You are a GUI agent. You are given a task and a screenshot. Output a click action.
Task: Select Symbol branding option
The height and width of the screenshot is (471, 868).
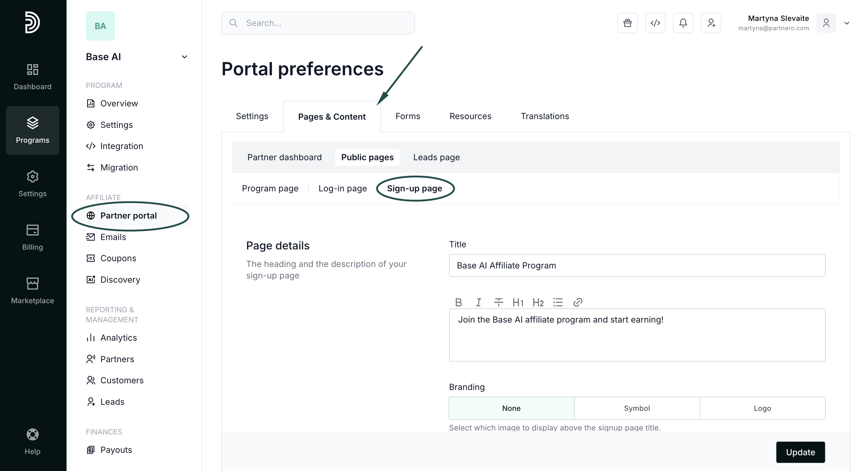point(637,408)
